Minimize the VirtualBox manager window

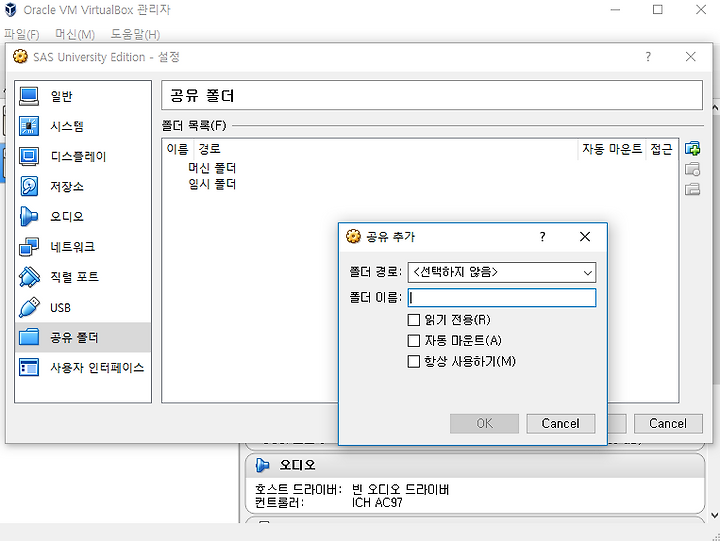[615, 10]
